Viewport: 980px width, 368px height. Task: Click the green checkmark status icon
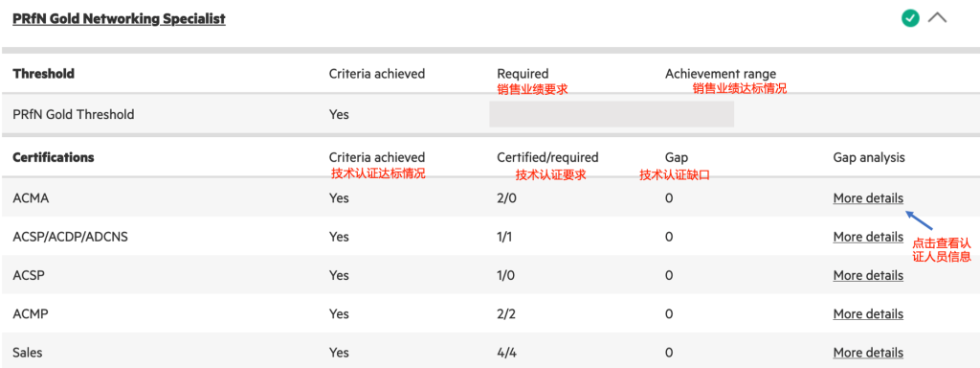pyautogui.click(x=911, y=19)
